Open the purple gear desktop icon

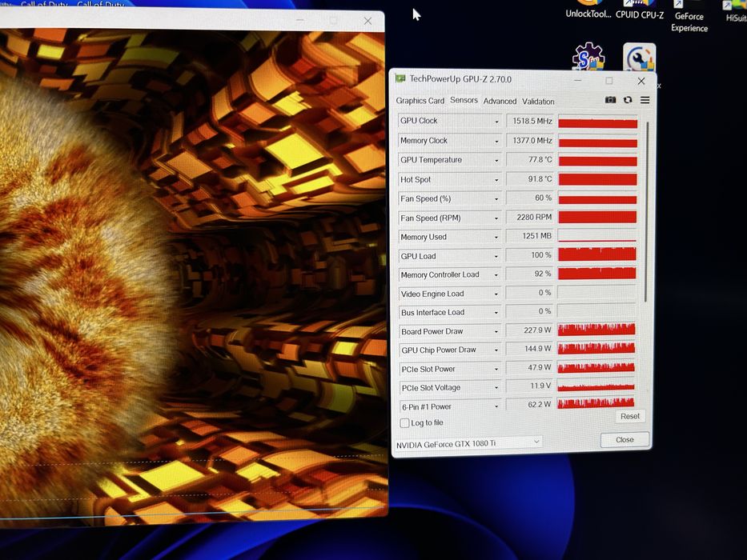[x=588, y=57]
